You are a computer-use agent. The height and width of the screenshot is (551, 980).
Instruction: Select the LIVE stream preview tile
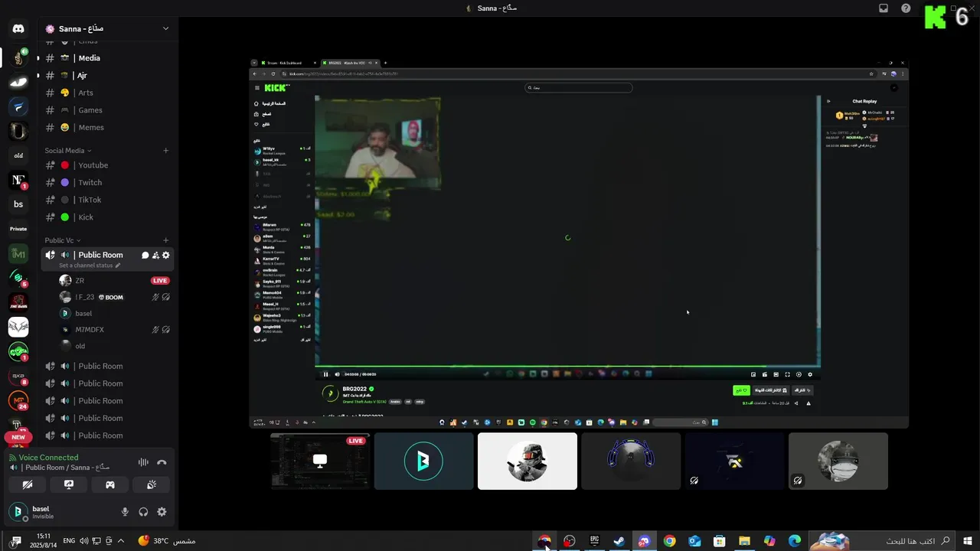(320, 461)
